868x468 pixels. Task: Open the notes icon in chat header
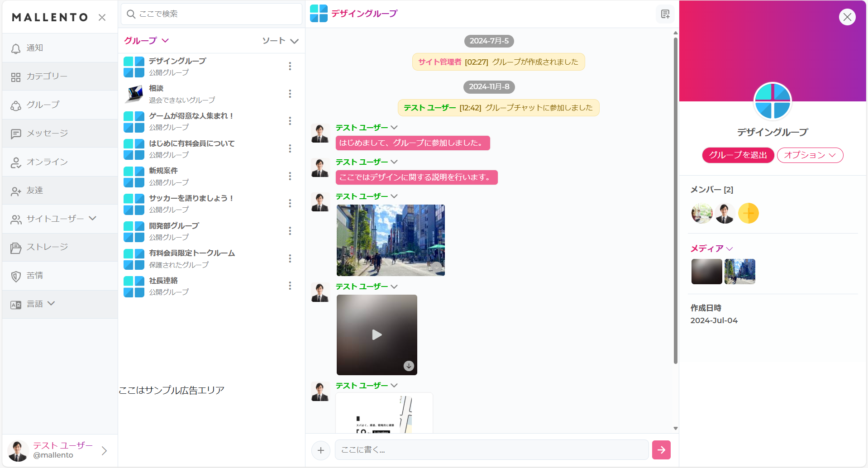665,14
